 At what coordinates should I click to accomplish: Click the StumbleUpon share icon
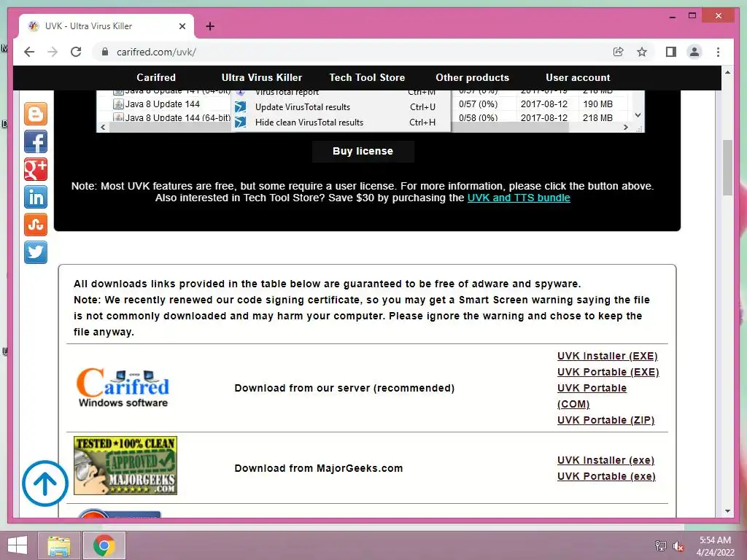(x=36, y=225)
